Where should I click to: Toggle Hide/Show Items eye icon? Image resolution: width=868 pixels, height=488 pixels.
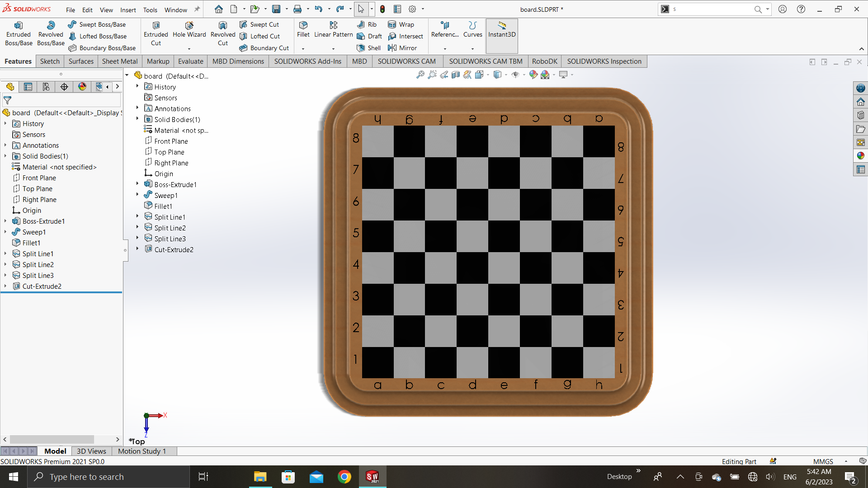(x=515, y=75)
